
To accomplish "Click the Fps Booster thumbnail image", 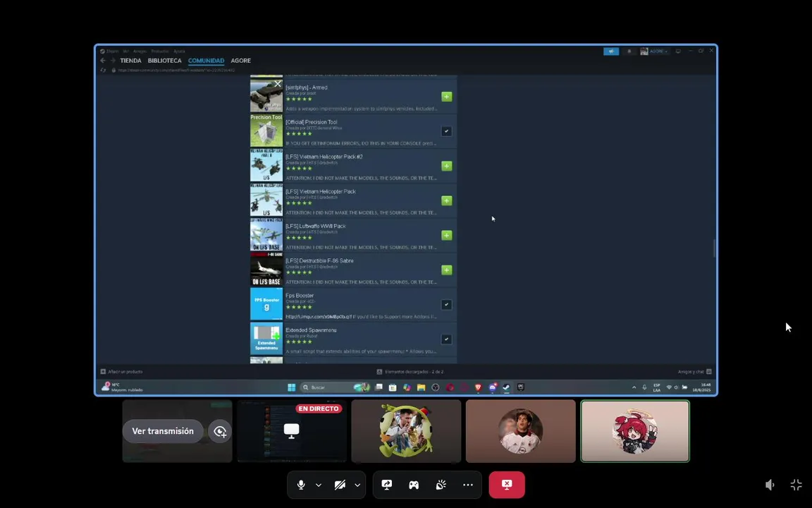I will point(266,304).
